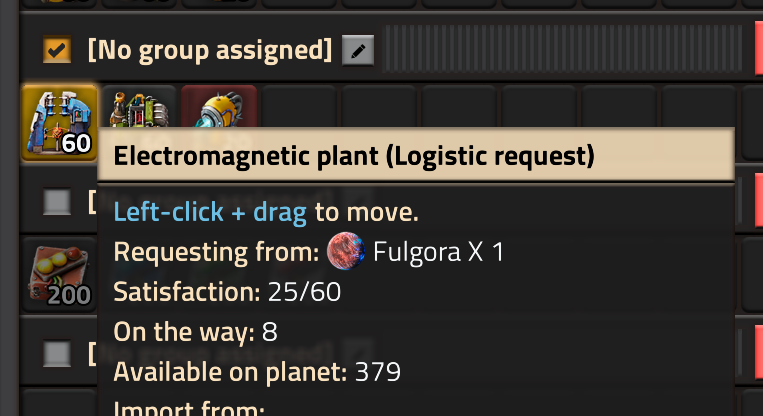Image resolution: width=763 pixels, height=416 pixels.
Task: Click the red button on the second group row
Action: click(759, 200)
